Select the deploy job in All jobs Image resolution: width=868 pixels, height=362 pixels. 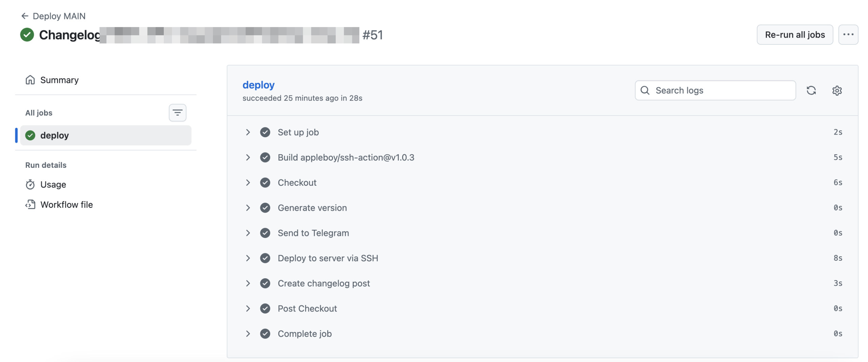coord(55,135)
